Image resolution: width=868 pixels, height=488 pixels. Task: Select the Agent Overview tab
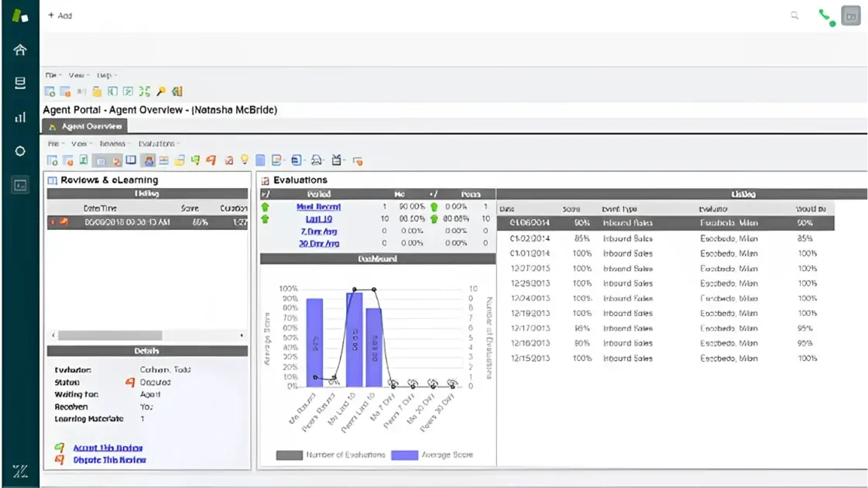pyautogui.click(x=85, y=126)
